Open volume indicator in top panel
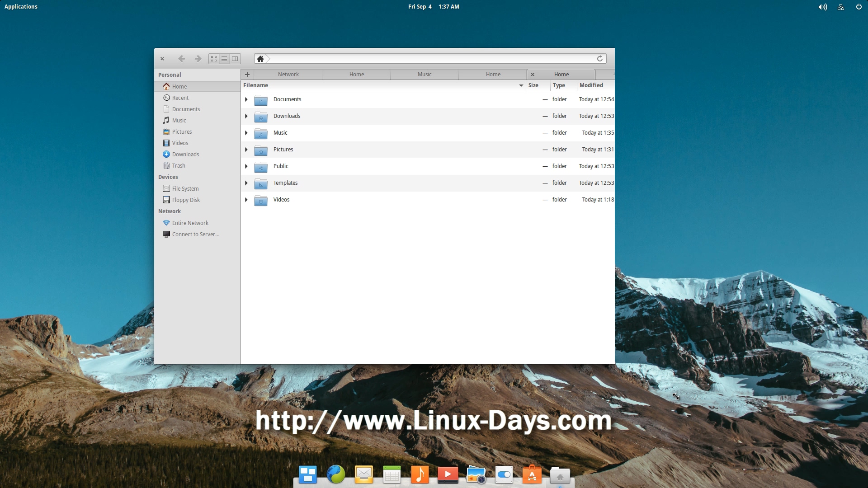The width and height of the screenshot is (868, 488). [822, 7]
